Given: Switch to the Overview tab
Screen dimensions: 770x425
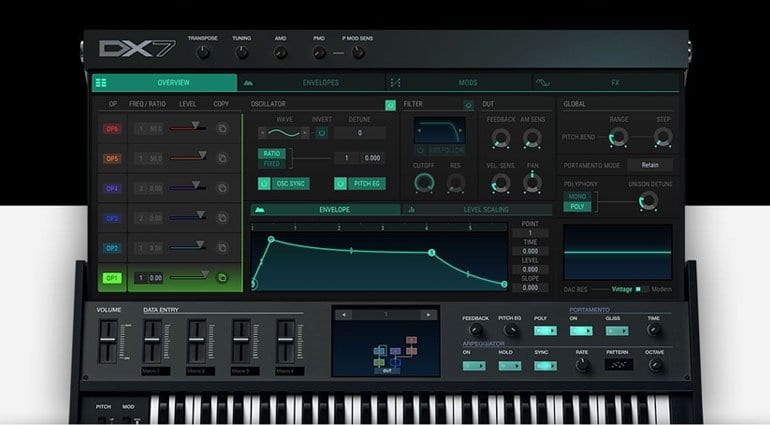Looking at the screenshot, I should tap(165, 83).
